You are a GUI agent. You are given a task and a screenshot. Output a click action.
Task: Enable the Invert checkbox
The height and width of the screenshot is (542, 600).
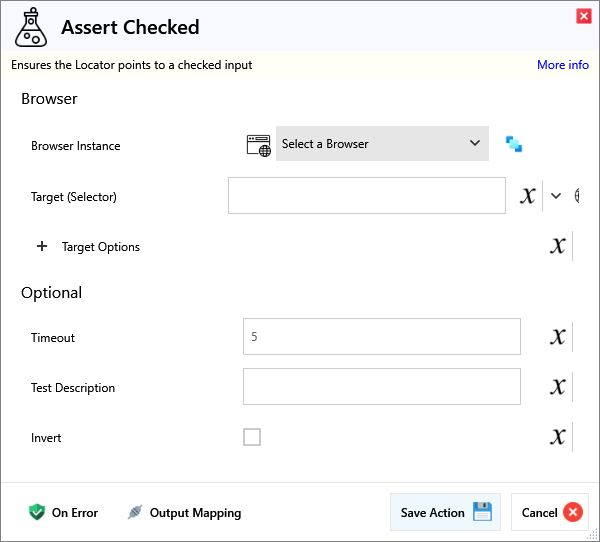pos(252,437)
